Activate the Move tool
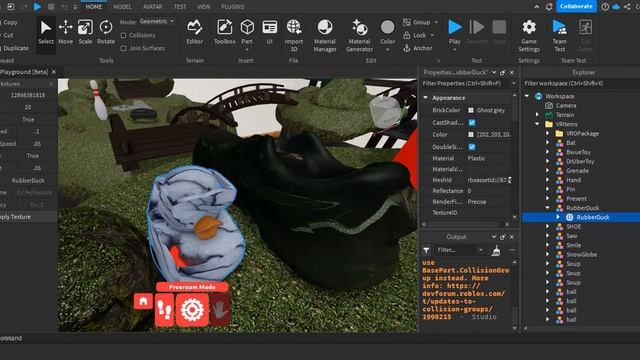Viewport: 640px width, 360px height. click(x=65, y=32)
